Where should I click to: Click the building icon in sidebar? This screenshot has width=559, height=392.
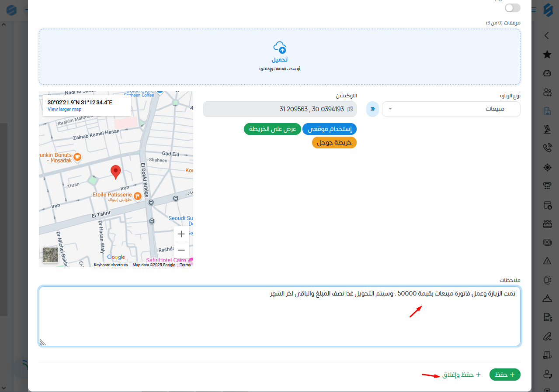pyautogui.click(x=547, y=111)
